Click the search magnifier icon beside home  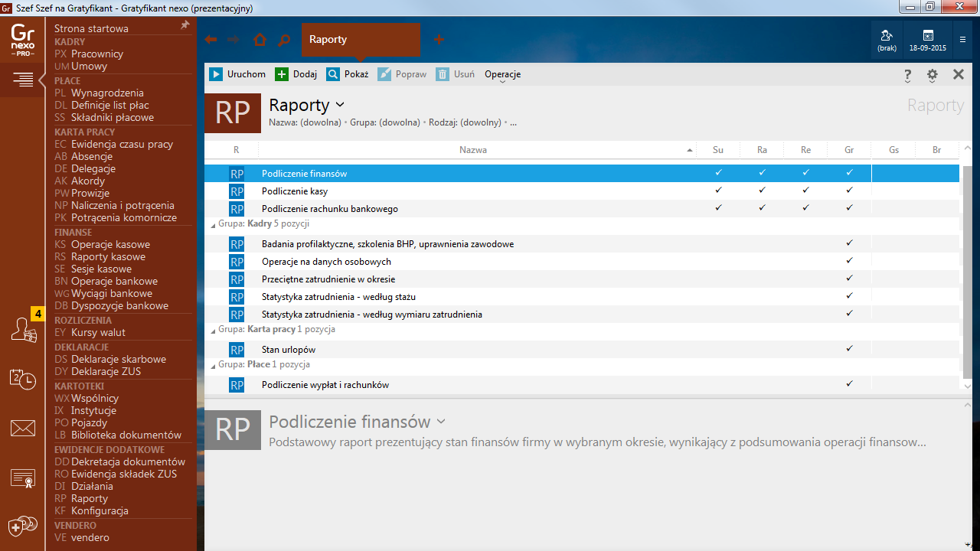(x=284, y=40)
